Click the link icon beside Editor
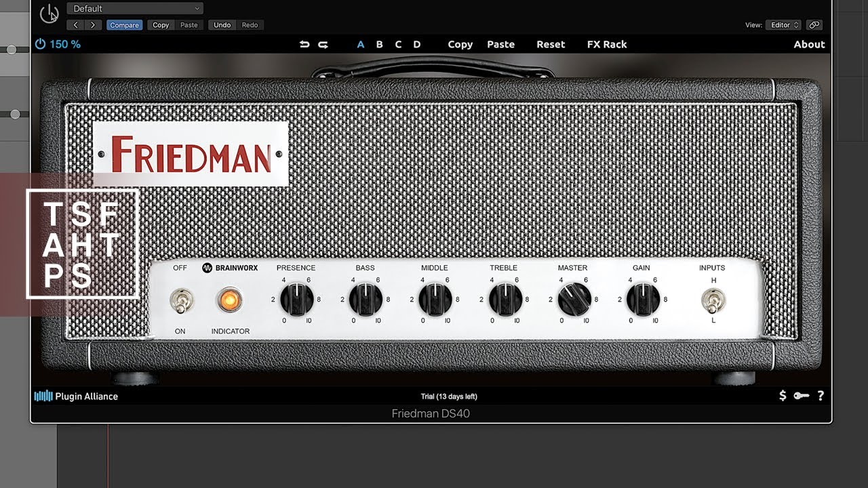 pos(814,25)
